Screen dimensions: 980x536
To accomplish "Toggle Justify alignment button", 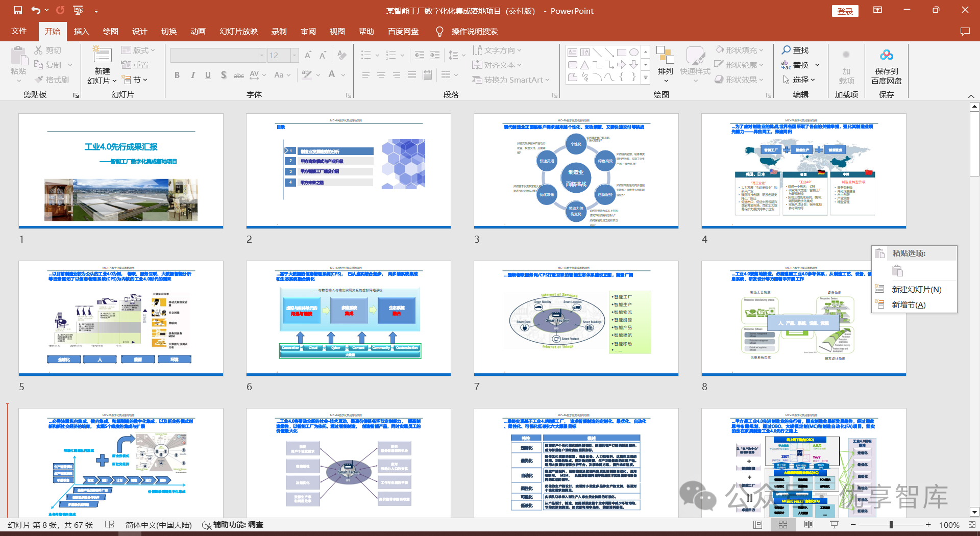I will (x=411, y=75).
